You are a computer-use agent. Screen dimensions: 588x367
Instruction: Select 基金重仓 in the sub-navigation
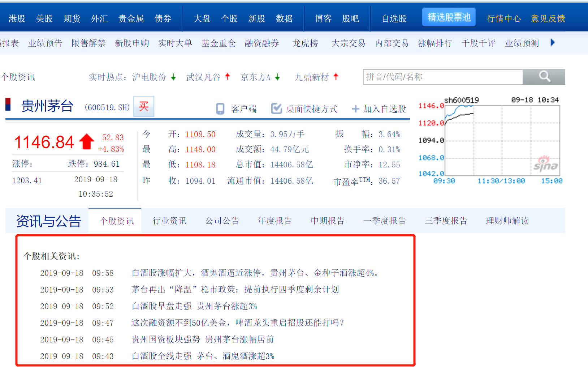click(x=219, y=43)
